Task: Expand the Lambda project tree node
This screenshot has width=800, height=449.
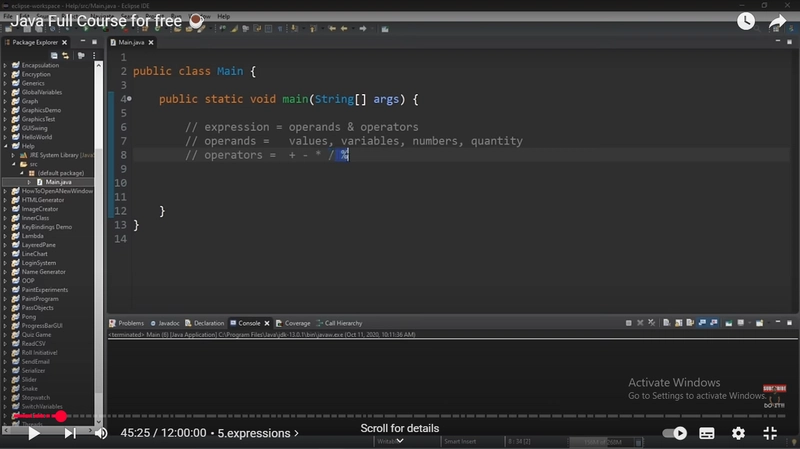Action: click(5, 236)
